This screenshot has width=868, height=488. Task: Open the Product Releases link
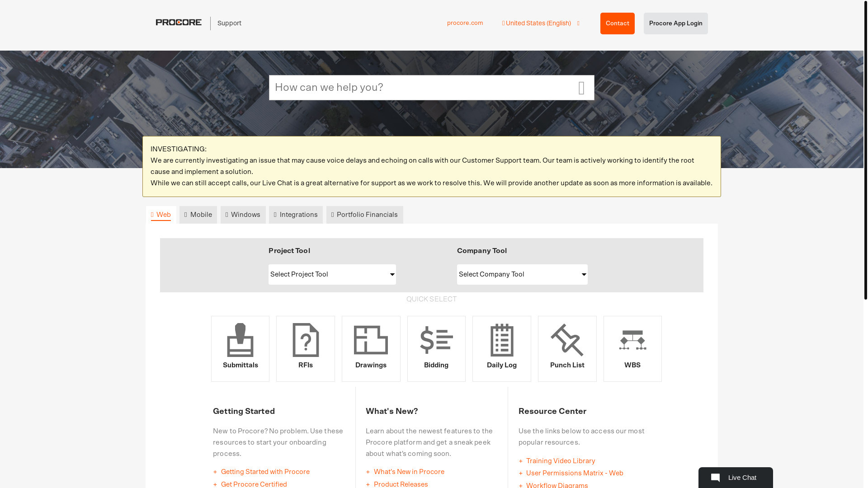click(401, 484)
